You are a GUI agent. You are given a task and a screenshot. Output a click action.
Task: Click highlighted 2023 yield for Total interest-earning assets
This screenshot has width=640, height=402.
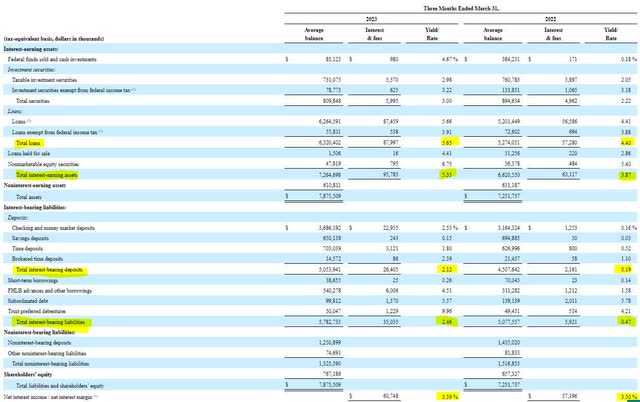(447, 175)
